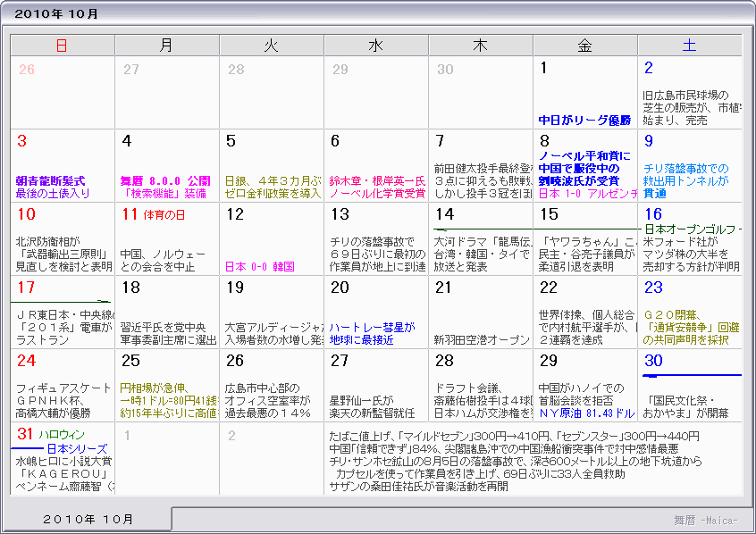Click the 日本シリーズ marker on October 31
The image size is (756, 534).
coord(70,447)
